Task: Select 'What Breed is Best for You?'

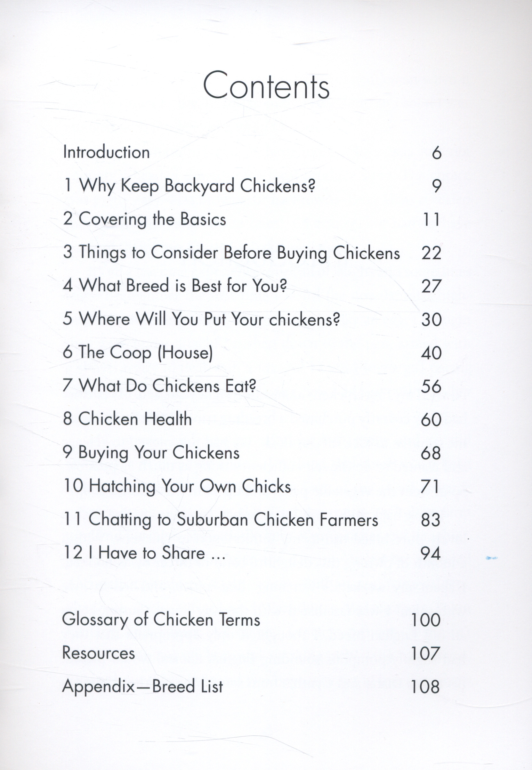Action: tap(175, 286)
